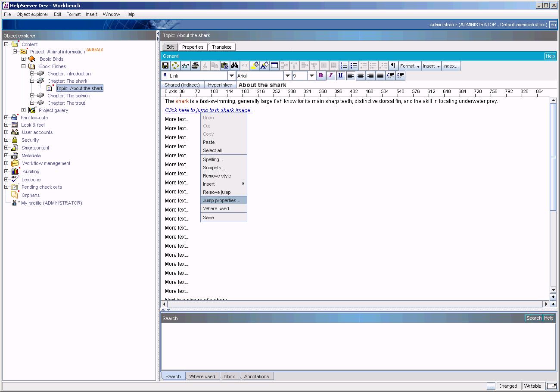The width and height of the screenshot is (560, 392).
Task: Click the Print lay-outs printer icon
Action: pyautogui.click(x=15, y=118)
